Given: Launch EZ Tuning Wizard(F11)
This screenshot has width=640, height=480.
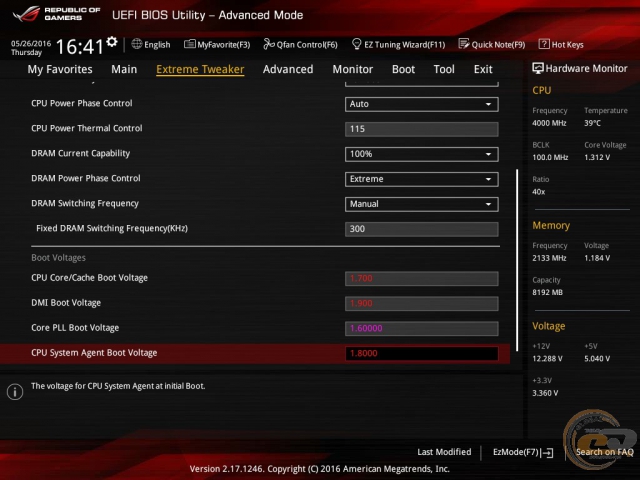Looking at the screenshot, I should point(398,44).
